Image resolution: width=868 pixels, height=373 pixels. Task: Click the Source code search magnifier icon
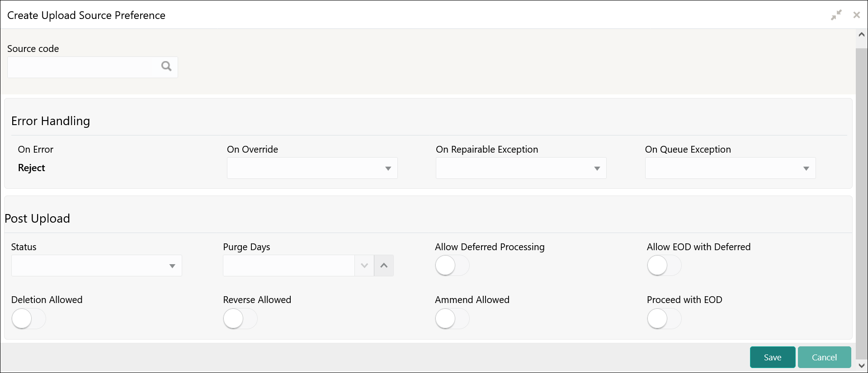tap(166, 67)
